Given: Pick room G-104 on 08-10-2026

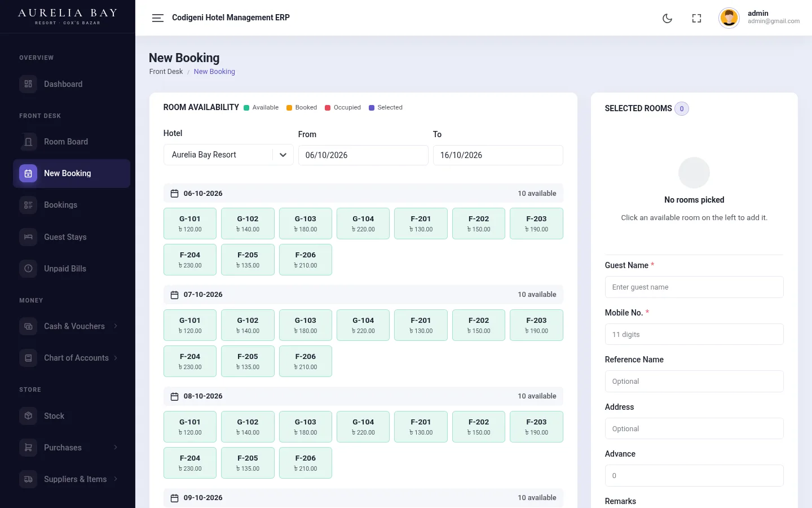Looking at the screenshot, I should 363,427.
